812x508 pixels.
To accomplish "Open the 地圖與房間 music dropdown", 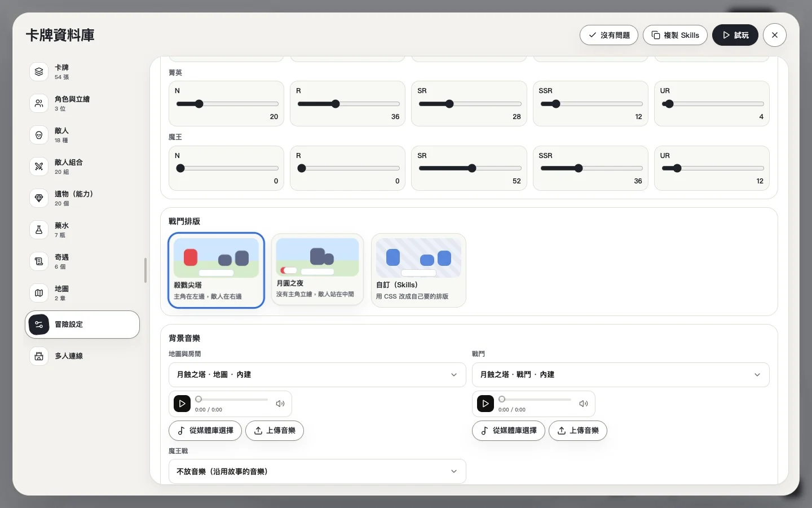I will [317, 375].
